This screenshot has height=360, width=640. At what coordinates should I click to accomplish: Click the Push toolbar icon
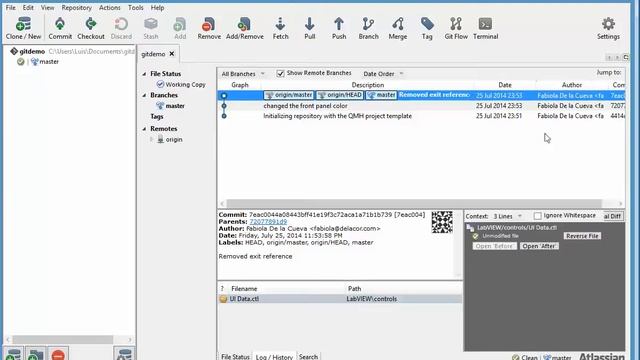click(339, 28)
